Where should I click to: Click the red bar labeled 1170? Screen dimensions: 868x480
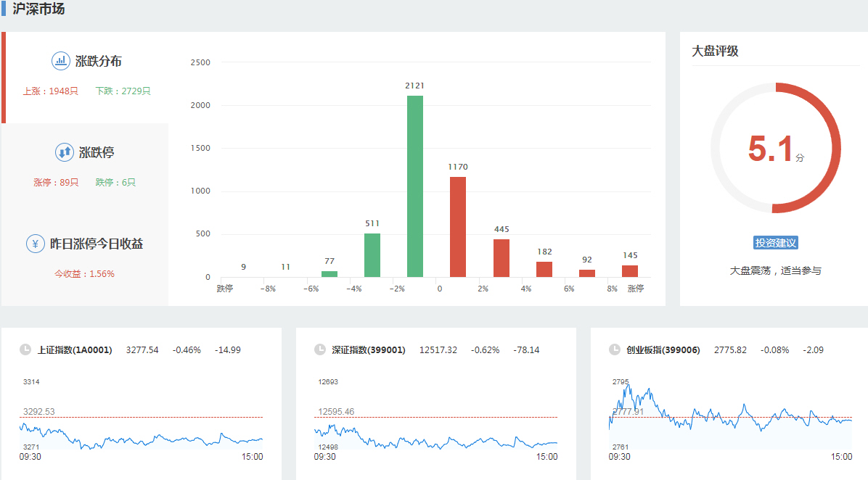(458, 227)
